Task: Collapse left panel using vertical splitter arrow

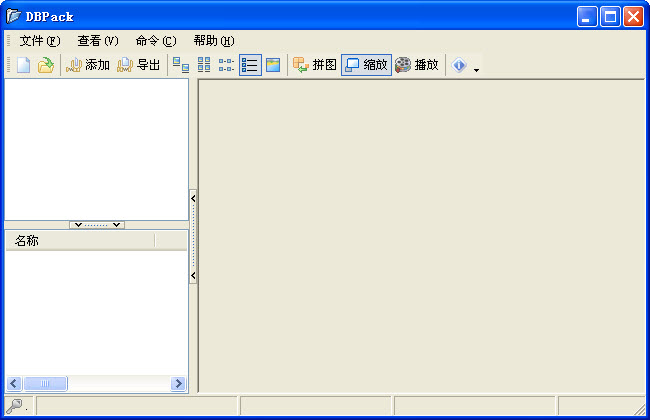Action: click(x=193, y=198)
